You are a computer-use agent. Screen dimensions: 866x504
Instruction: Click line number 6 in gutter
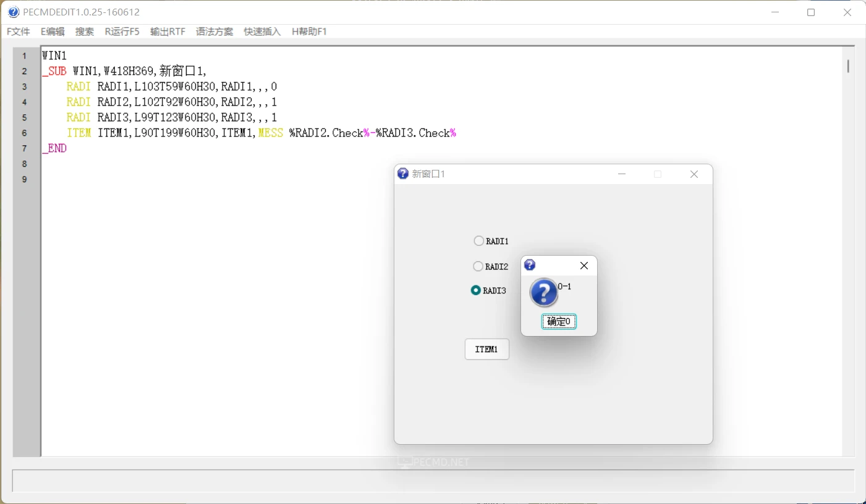pyautogui.click(x=25, y=133)
